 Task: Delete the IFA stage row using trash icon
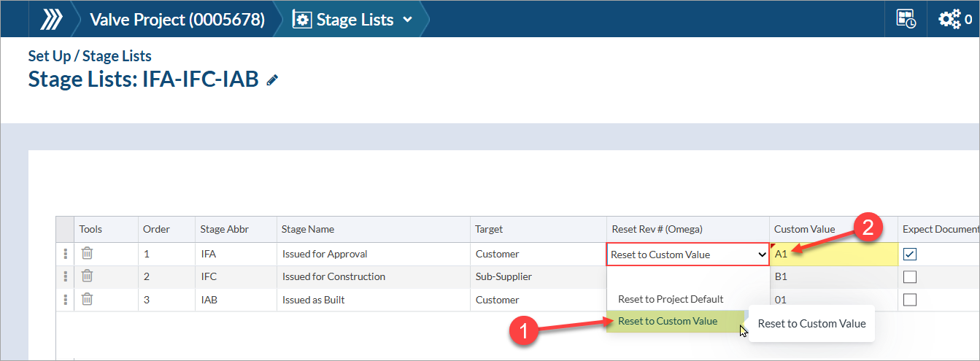(x=87, y=254)
